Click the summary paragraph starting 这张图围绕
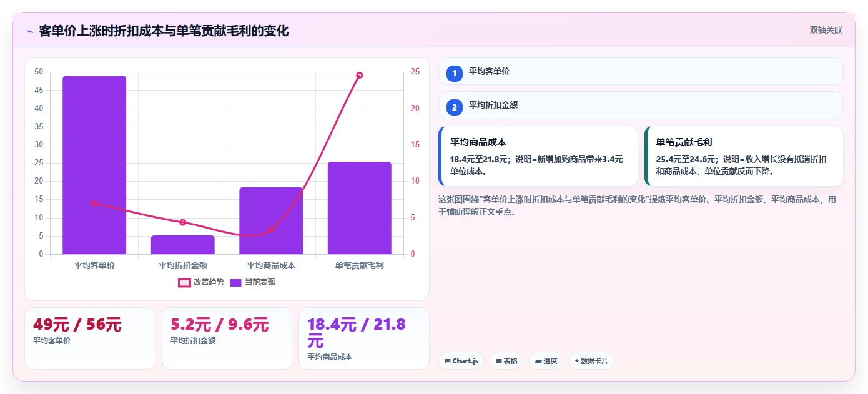868x394 pixels. pyautogui.click(x=637, y=205)
